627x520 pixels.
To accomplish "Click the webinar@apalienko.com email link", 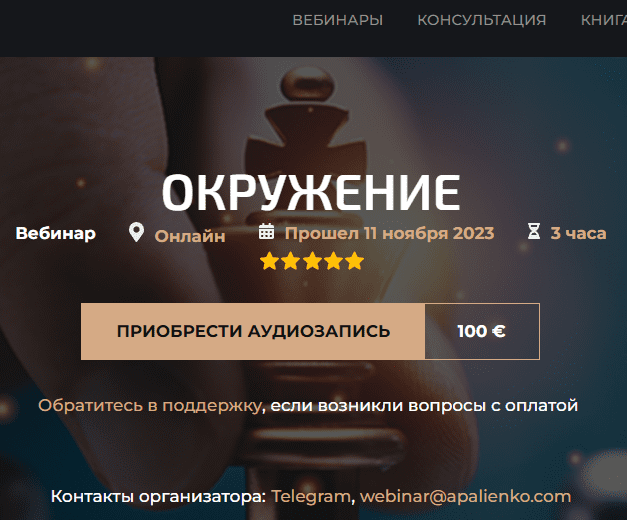I will click(465, 496).
